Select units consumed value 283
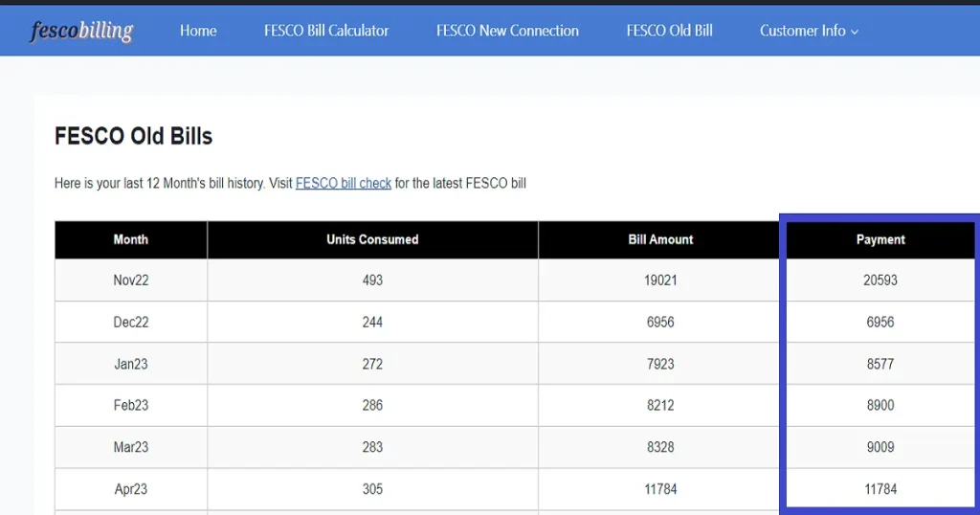980x515 pixels. click(x=372, y=447)
